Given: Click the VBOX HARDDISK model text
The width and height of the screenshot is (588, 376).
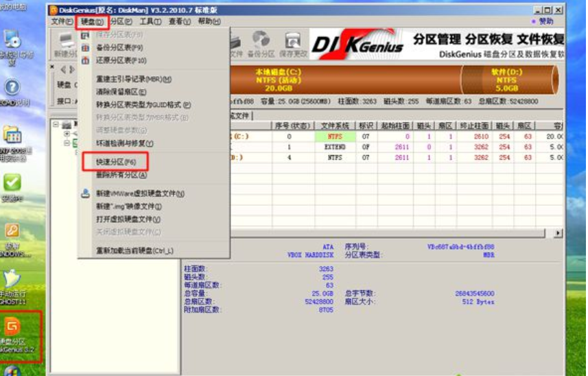Looking at the screenshot, I should [310, 255].
